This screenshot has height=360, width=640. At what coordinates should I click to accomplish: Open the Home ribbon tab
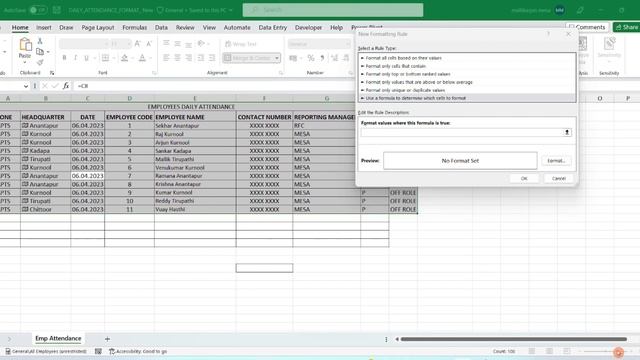[x=20, y=27]
